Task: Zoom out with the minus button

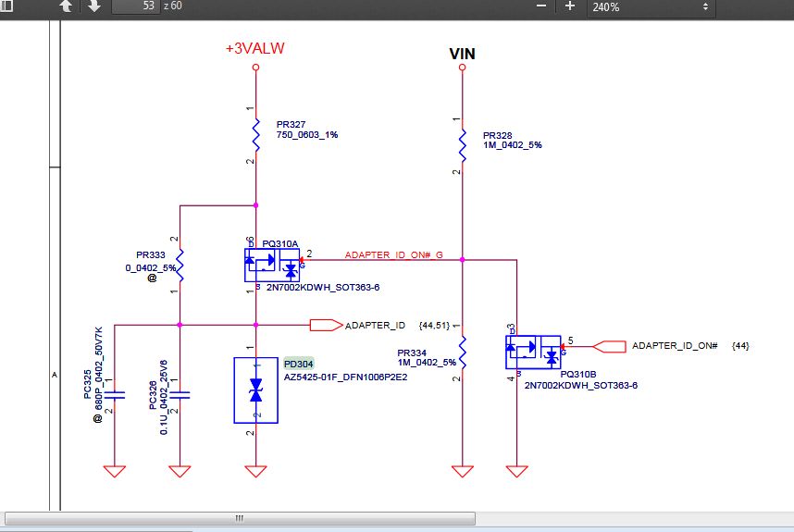Action: (541, 6)
